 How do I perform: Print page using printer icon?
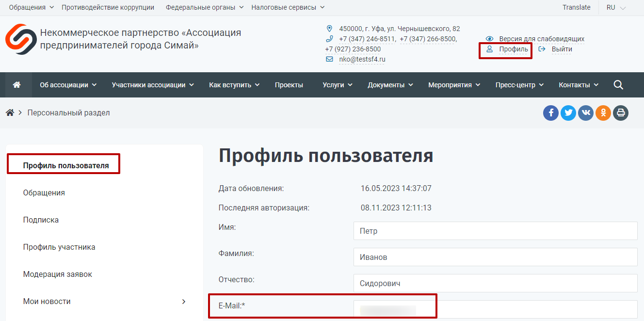621,113
